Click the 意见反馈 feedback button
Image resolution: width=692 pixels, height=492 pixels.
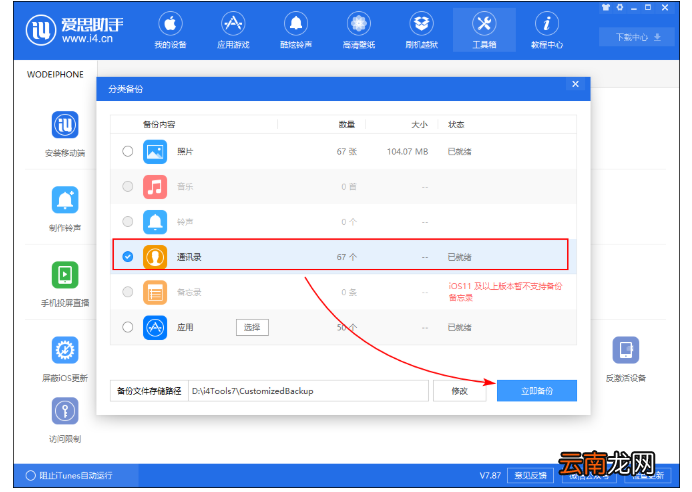(530, 475)
